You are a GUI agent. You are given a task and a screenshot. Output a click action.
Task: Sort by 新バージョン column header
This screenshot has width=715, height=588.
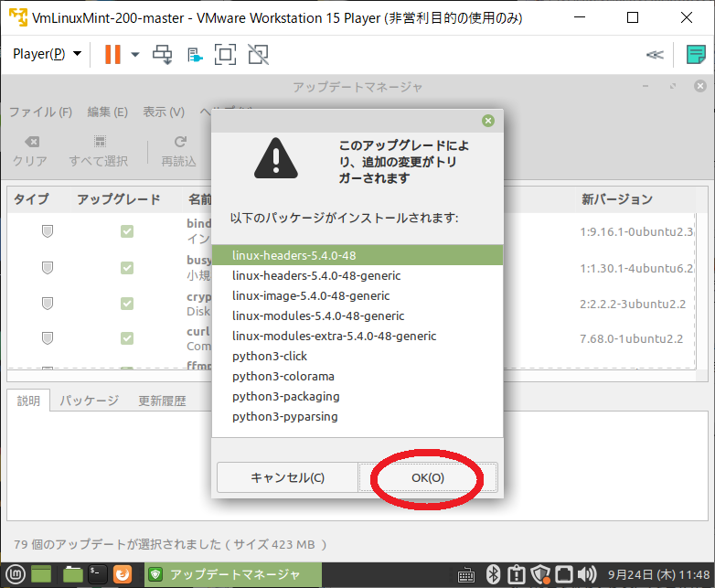(616, 198)
